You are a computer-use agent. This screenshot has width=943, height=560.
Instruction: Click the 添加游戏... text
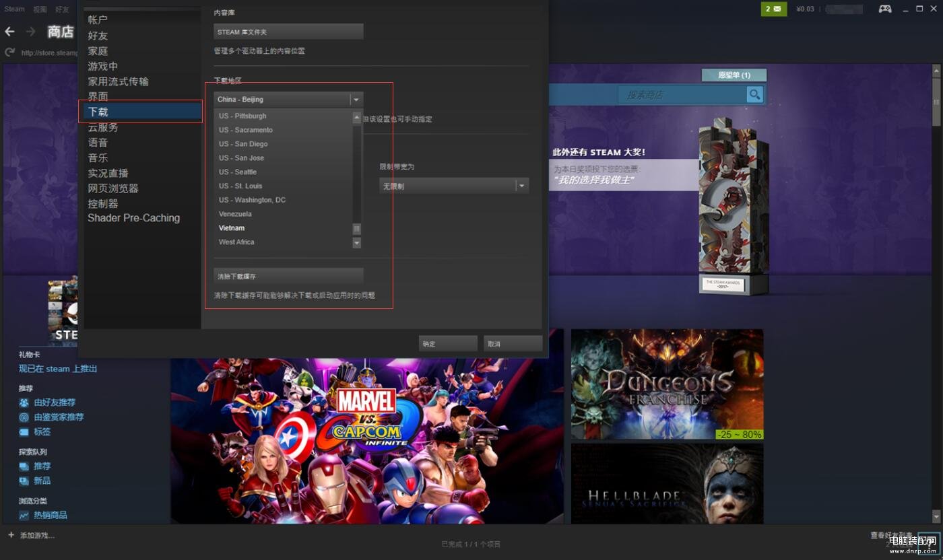(37, 536)
